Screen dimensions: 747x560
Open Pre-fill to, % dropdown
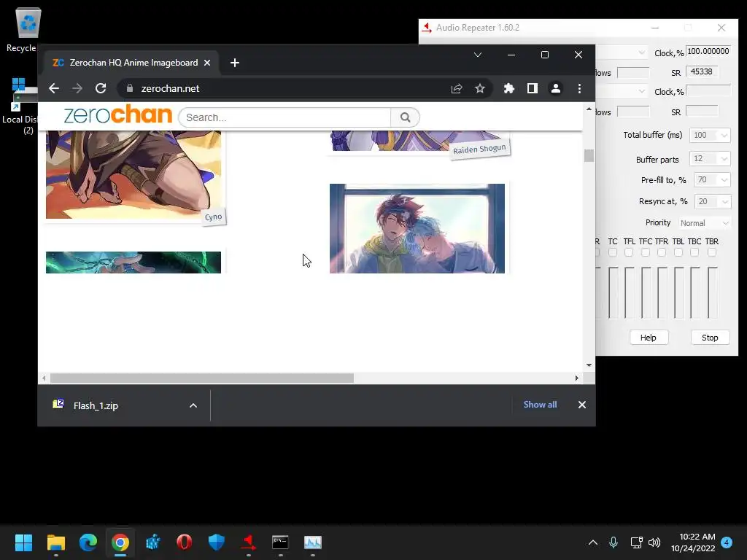(x=712, y=180)
